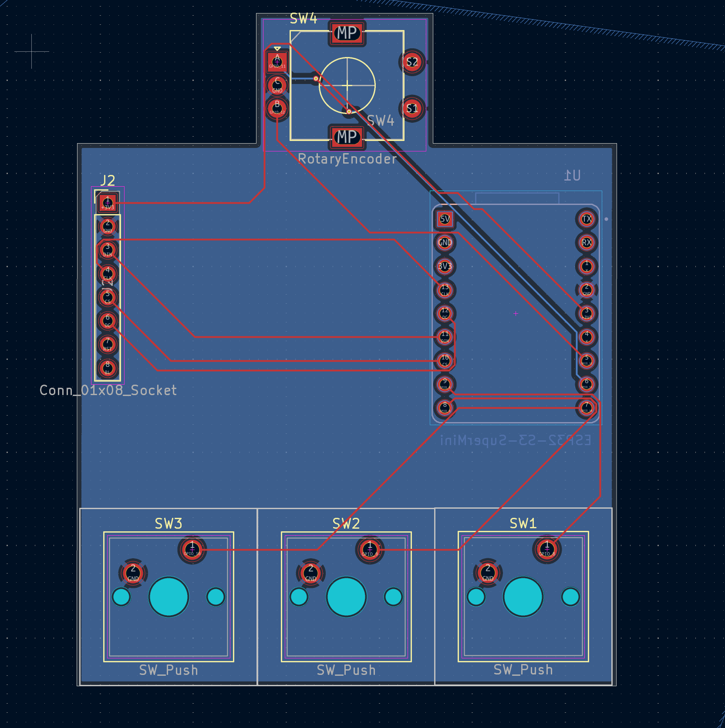Screen dimensions: 725x728
Task: Click ESP32 module pad 10 (CS)
Action: click(x=445, y=360)
